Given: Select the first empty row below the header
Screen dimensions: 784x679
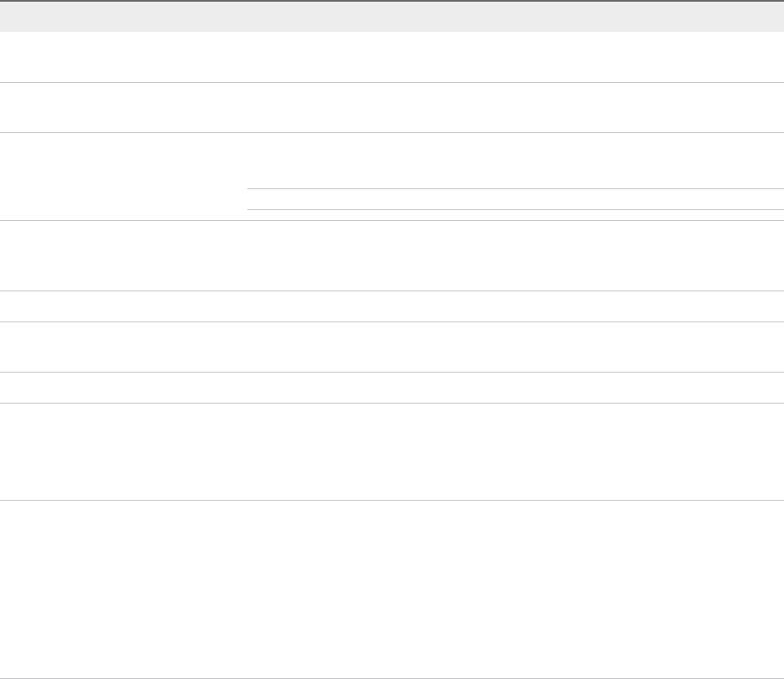Looking at the screenshot, I should click(x=392, y=57).
